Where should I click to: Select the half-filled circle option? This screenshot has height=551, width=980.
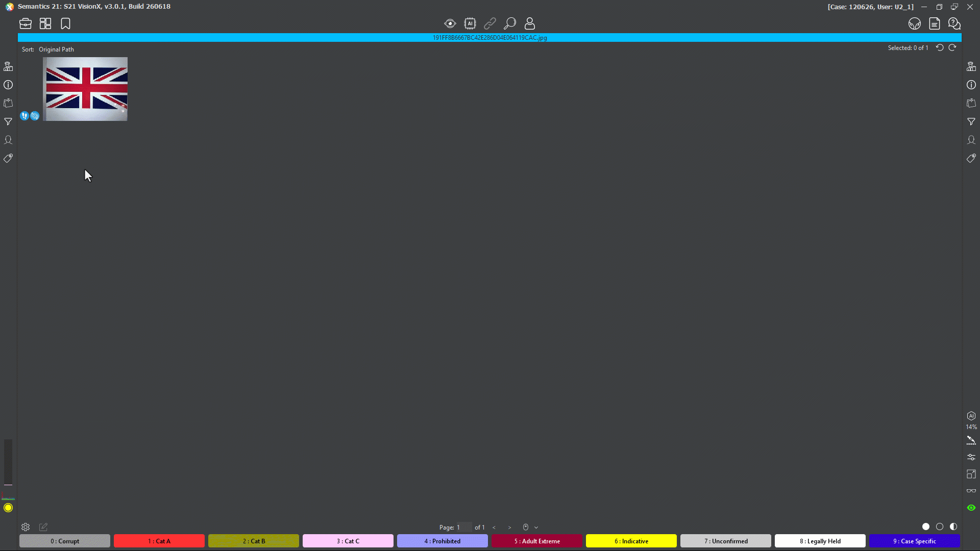[x=953, y=527]
